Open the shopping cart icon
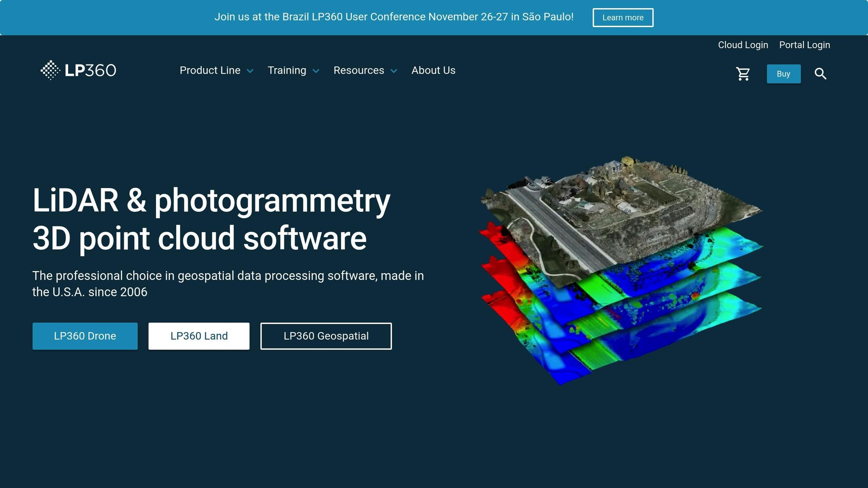 (x=743, y=74)
